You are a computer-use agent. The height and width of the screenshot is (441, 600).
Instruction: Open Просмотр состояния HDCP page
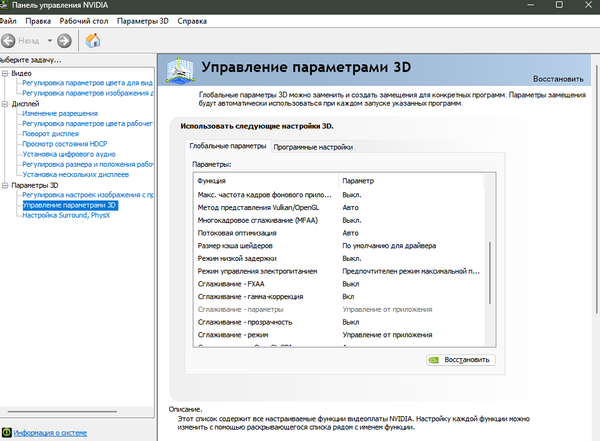[65, 144]
